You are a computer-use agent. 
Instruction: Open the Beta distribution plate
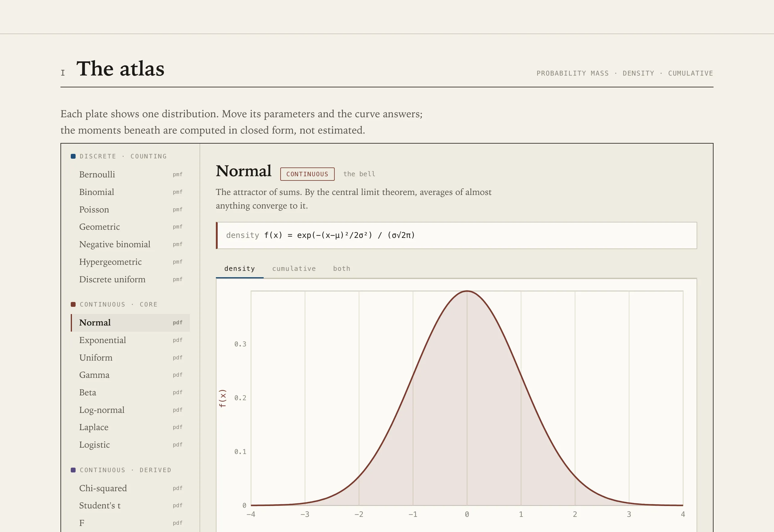(x=130, y=392)
